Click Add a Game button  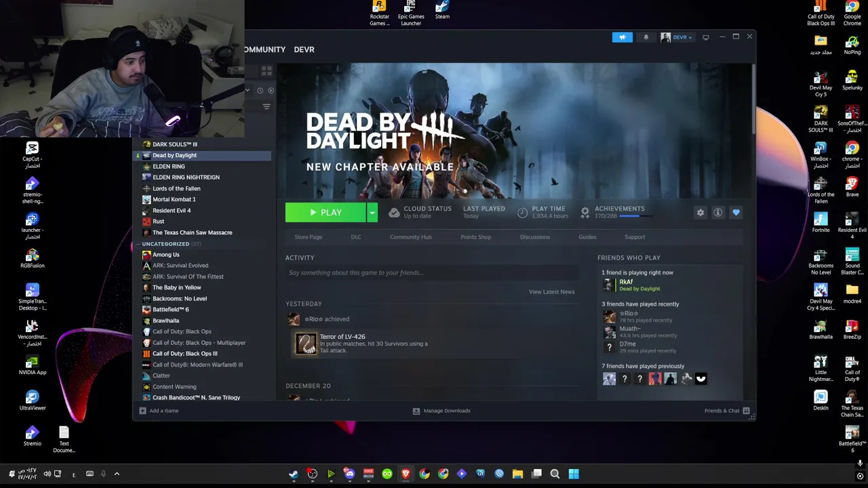tap(159, 411)
